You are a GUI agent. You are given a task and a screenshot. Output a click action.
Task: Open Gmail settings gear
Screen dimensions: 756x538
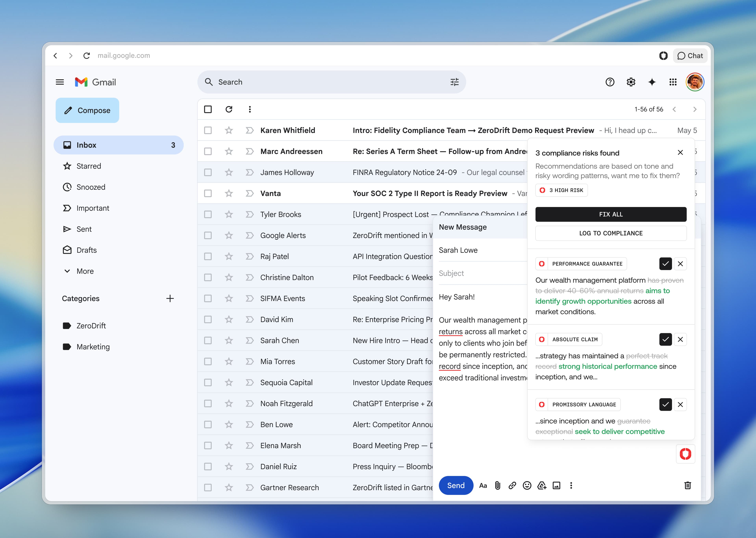[631, 82]
